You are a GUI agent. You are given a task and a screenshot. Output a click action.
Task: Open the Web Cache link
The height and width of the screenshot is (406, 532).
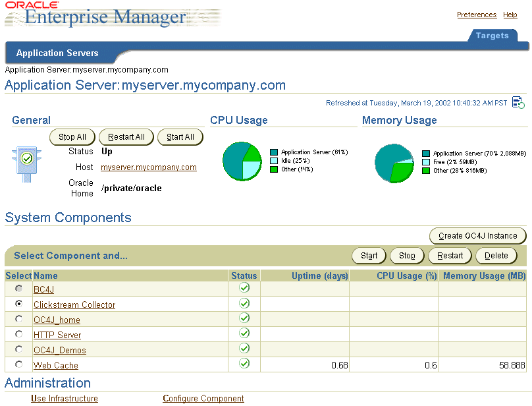click(56, 365)
